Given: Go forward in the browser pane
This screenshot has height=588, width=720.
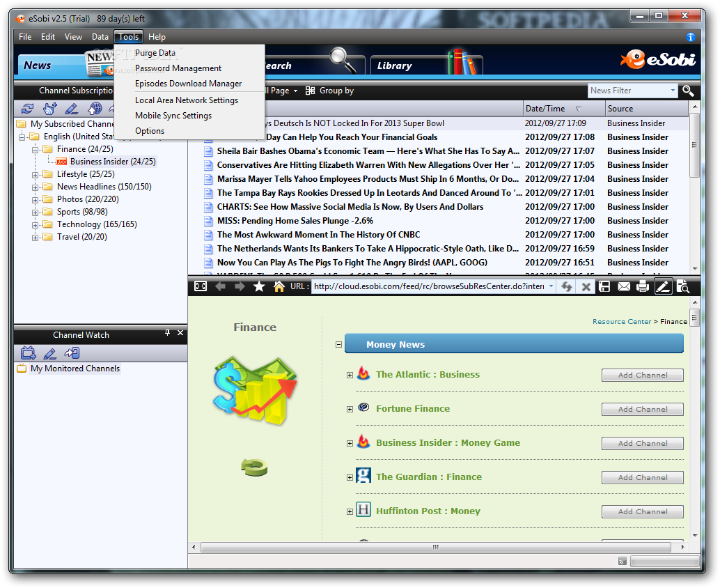Looking at the screenshot, I should tap(240, 286).
